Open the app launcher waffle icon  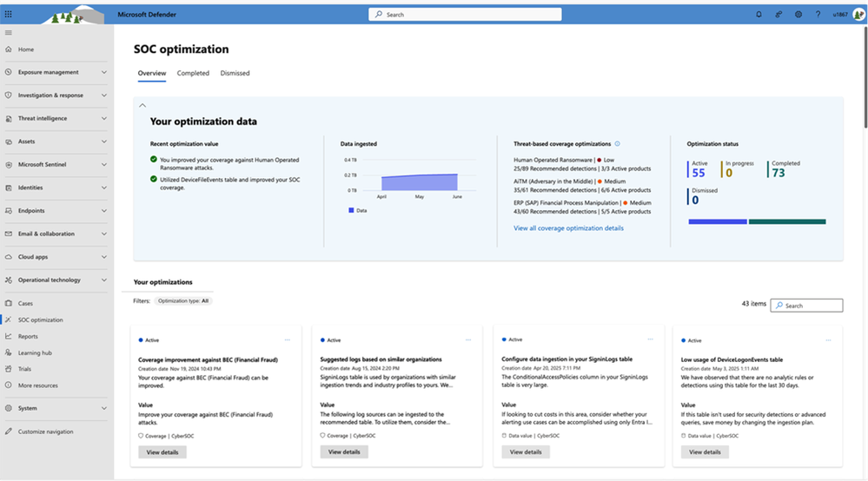pos(9,15)
